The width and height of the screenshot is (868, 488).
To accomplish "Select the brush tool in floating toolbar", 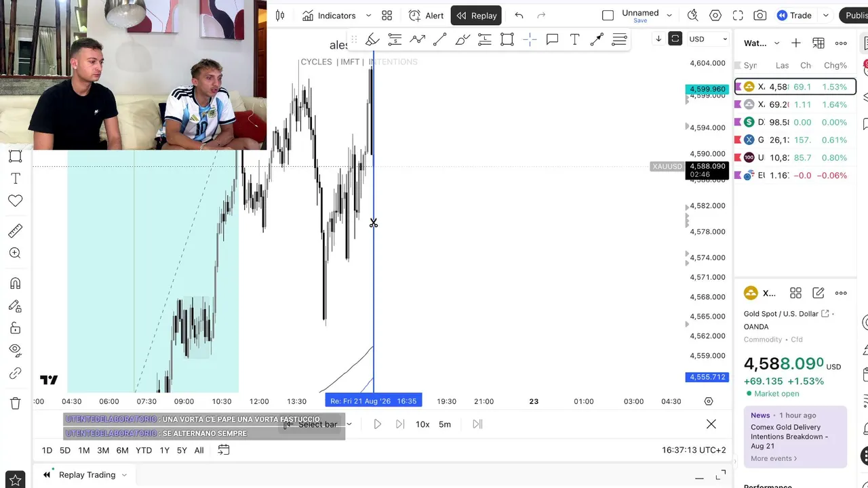I will [x=372, y=40].
